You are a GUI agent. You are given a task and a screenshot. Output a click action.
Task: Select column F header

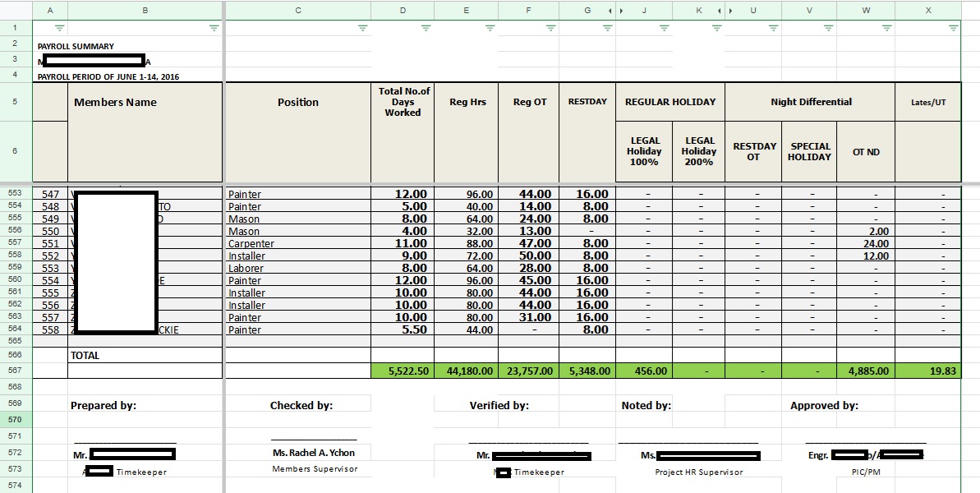529,11
